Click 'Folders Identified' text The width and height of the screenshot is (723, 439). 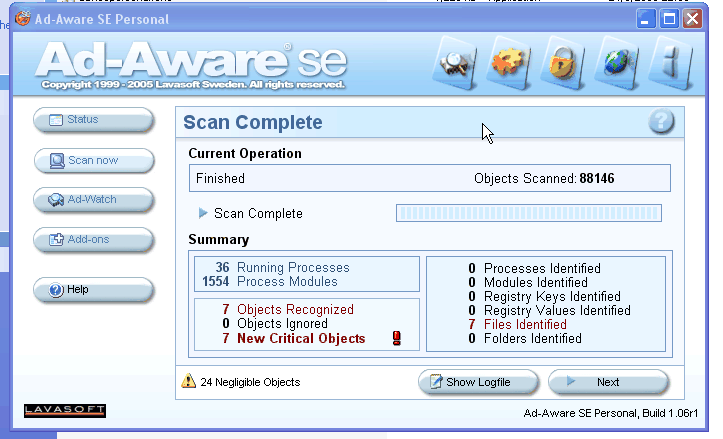(533, 338)
